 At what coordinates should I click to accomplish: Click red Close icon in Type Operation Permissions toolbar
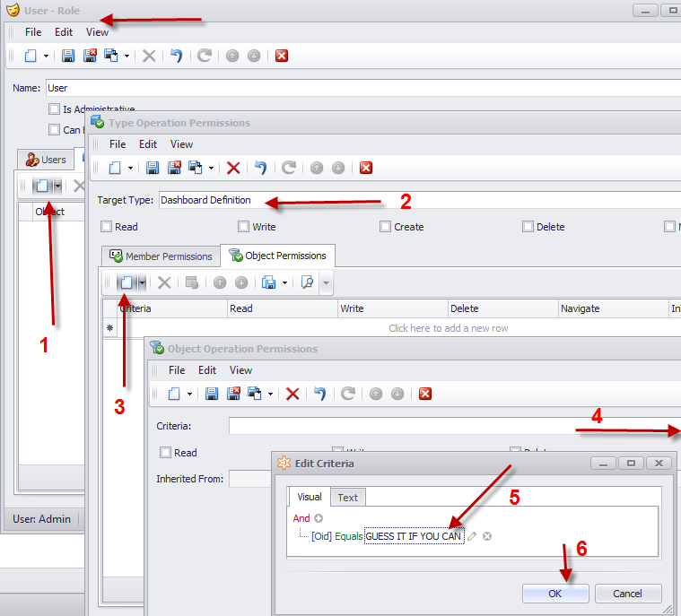pyautogui.click(x=366, y=168)
